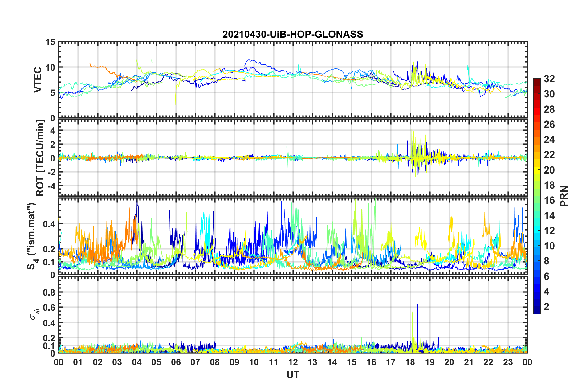Image resolution: width=586 pixels, height=392 pixels.
Task: Click colorbar tick value 20
Action: coord(549,170)
